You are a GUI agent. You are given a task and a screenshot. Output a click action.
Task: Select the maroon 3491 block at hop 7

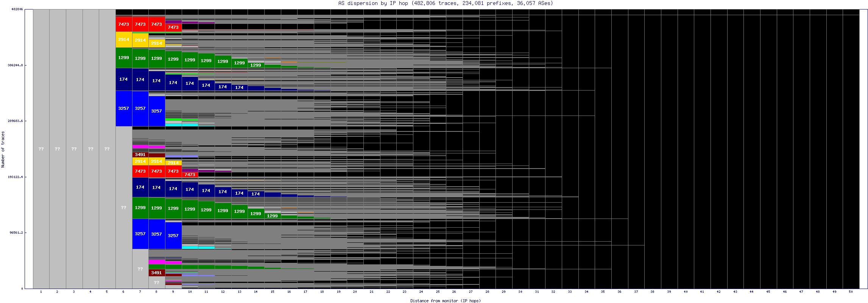pyautogui.click(x=140, y=155)
